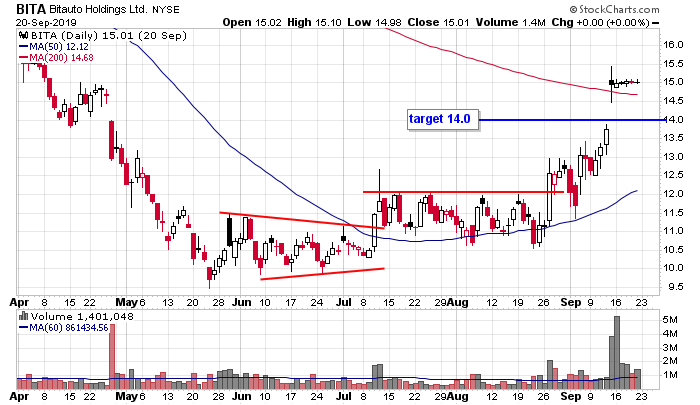700x405 pixels.
Task: Click the 5M volume axis label
Action: click(x=670, y=320)
